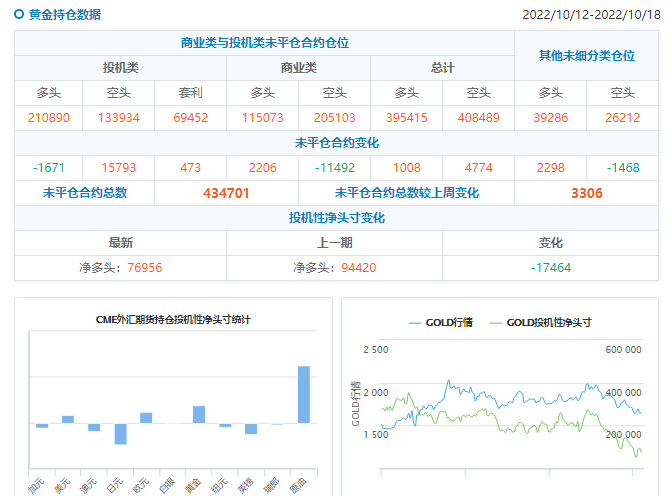Click the 黄金 bar in the bar chart
Screen dimensions: 672x496
click(x=199, y=414)
